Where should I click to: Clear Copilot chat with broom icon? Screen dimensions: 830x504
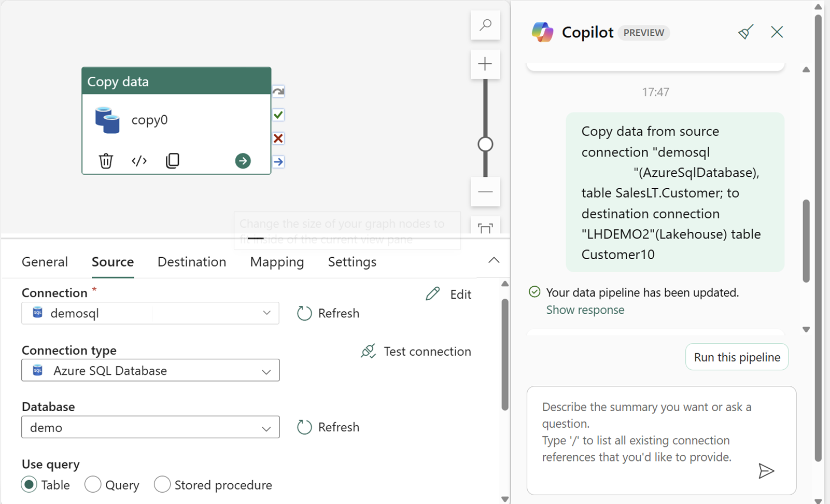pos(745,32)
